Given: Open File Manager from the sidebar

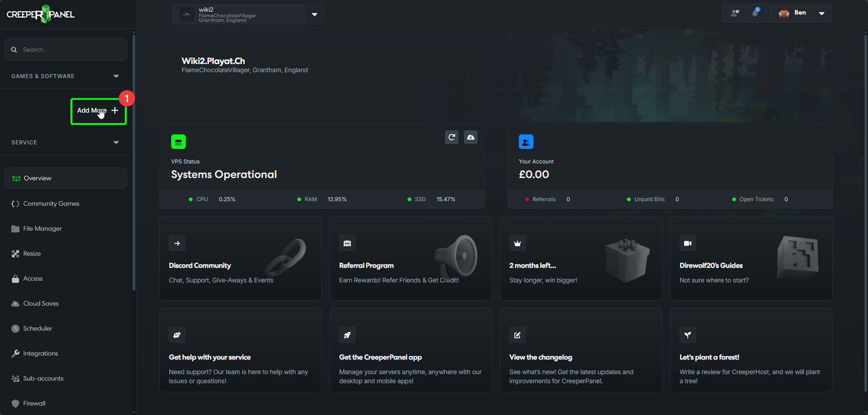Looking at the screenshot, I should pyautogui.click(x=42, y=228).
